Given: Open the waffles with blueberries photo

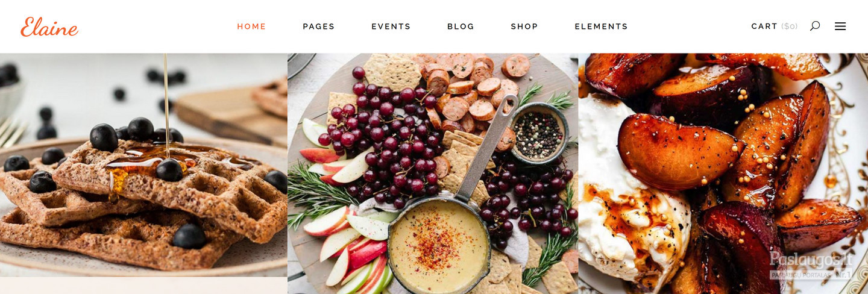Looking at the screenshot, I should click(143, 165).
